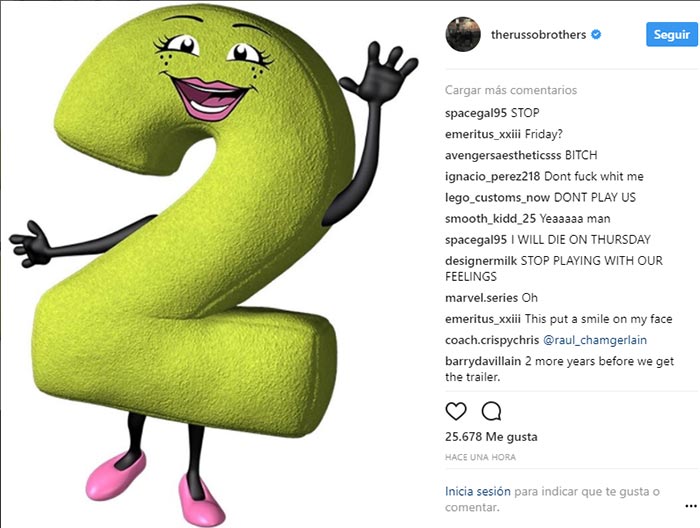Load more comments via Cargar más comentarios
The height and width of the screenshot is (528, 700).
pyautogui.click(x=511, y=90)
